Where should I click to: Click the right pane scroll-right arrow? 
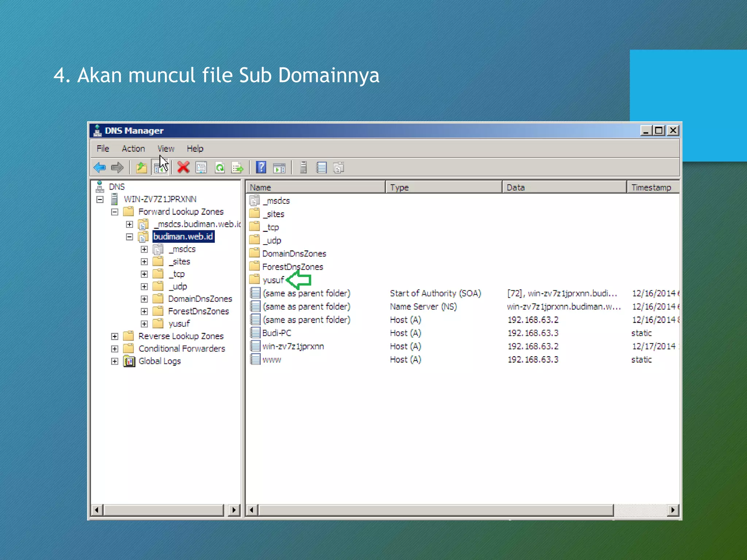click(x=673, y=510)
